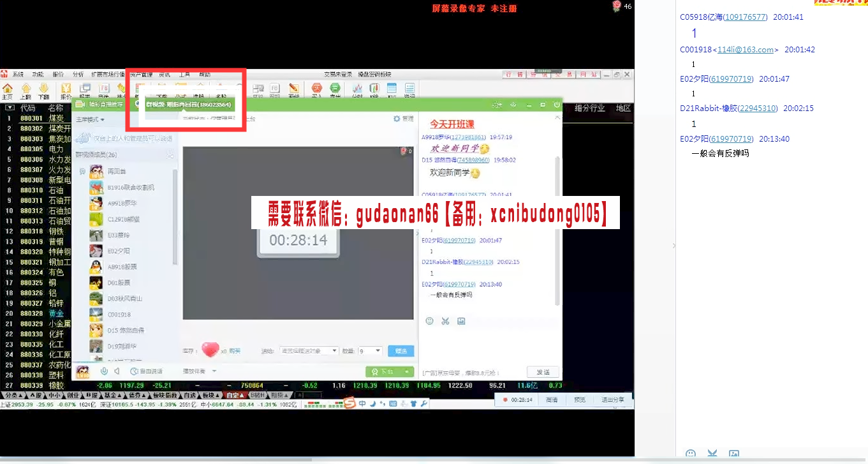Open the 系统 menu in the menu bar
Image resolution: width=868 pixels, height=464 pixels.
[18, 75]
